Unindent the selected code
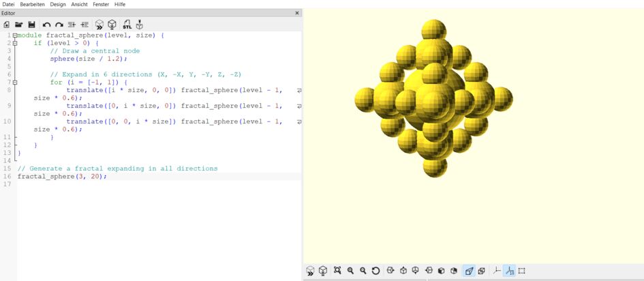644x281 pixels. pyautogui.click(x=72, y=25)
